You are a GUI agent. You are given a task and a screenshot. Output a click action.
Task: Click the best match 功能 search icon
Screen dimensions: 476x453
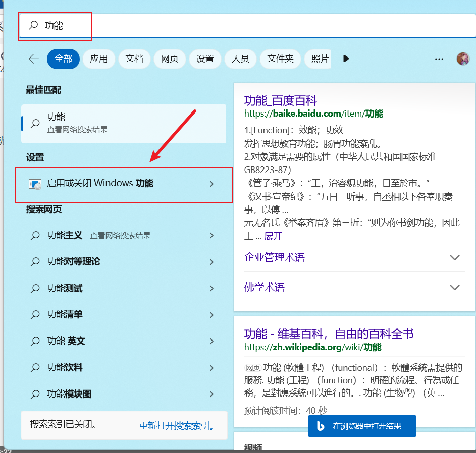[35, 123]
